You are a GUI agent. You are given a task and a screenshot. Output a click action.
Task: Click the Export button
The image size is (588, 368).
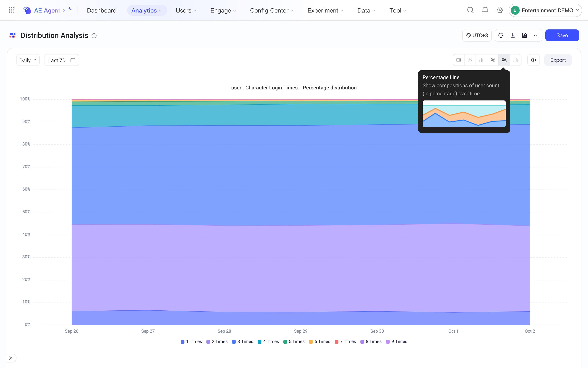pyautogui.click(x=558, y=60)
